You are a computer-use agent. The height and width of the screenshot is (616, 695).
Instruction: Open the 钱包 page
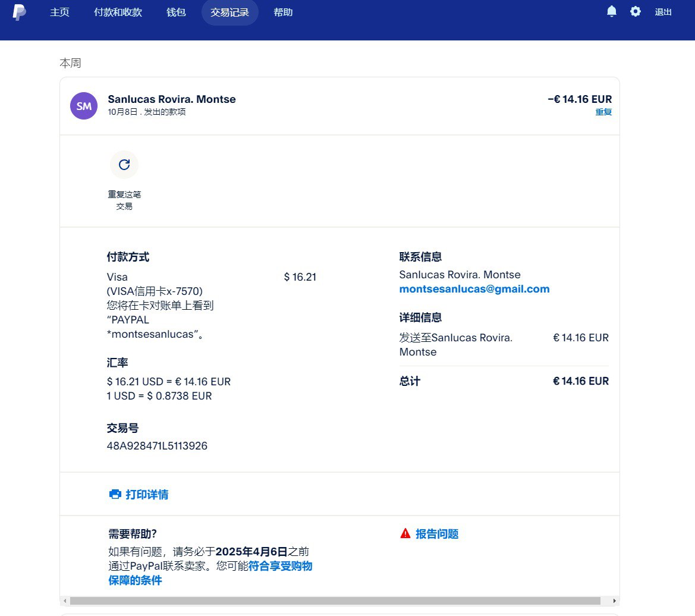tap(176, 12)
